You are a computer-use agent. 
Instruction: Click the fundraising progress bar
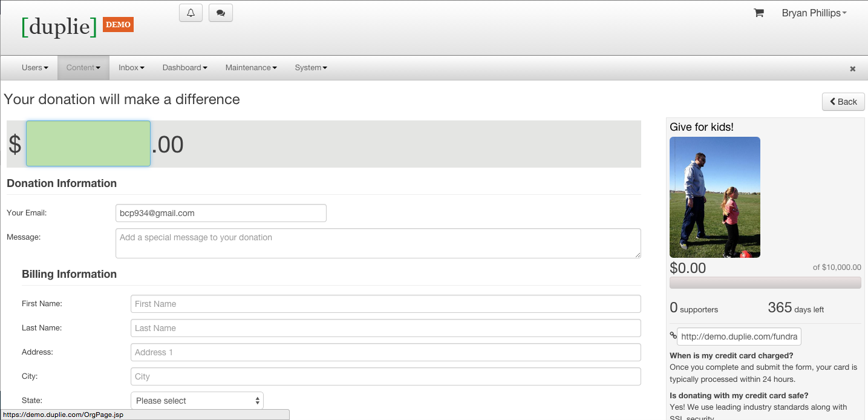(x=765, y=283)
